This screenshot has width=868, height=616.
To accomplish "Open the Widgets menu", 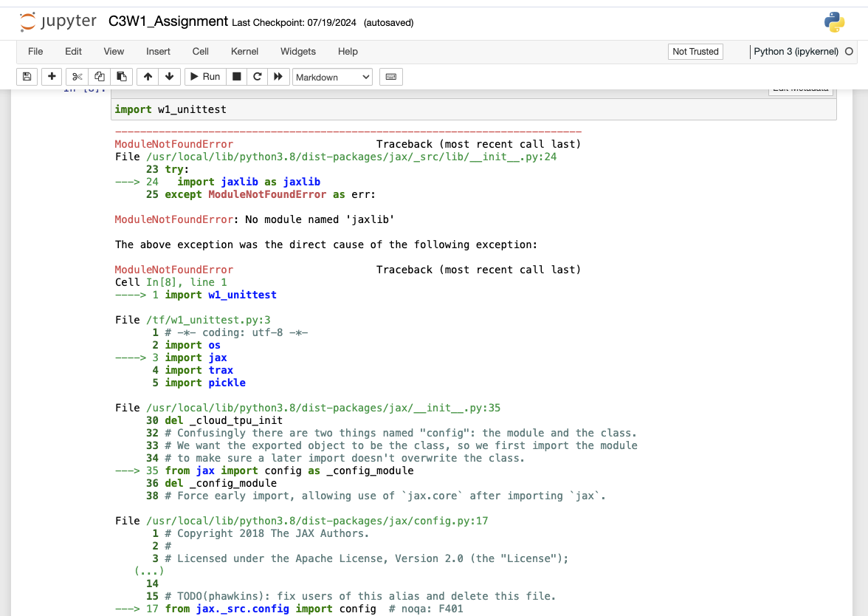I will [298, 52].
